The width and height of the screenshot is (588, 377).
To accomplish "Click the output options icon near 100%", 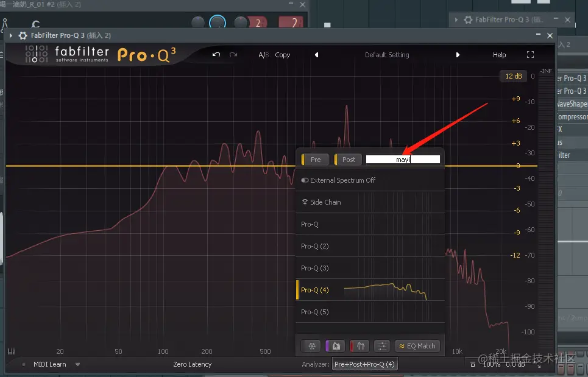I will coord(472,364).
